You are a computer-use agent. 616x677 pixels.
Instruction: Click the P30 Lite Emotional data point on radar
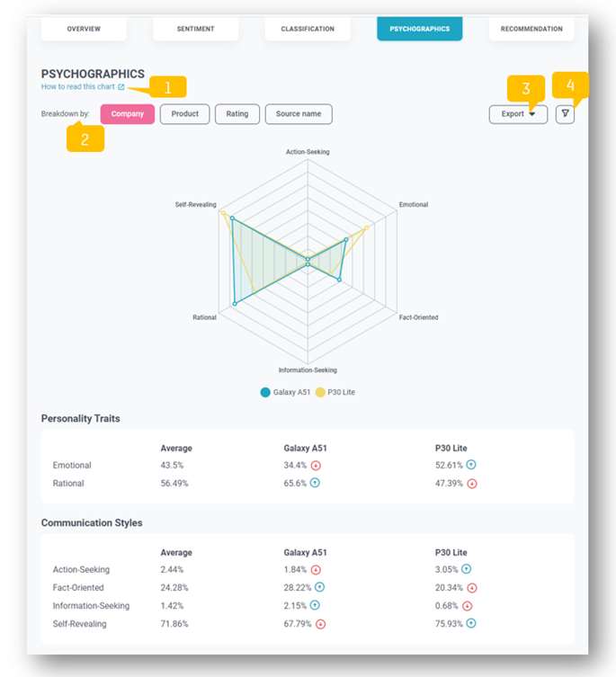tap(366, 227)
